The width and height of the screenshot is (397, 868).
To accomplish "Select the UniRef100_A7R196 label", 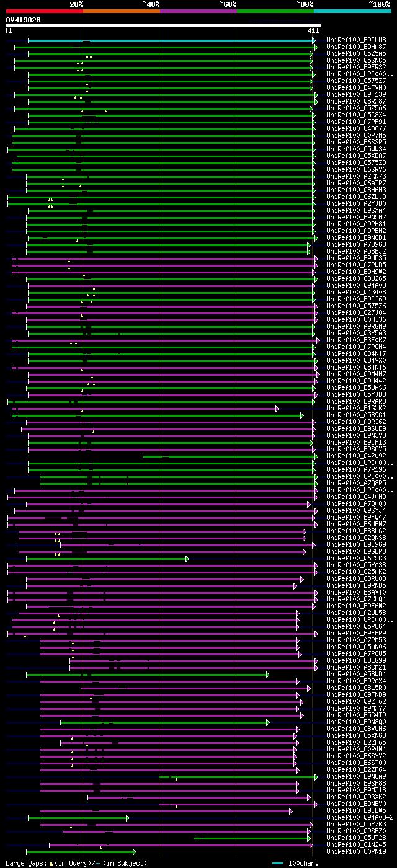I will 356,469.
